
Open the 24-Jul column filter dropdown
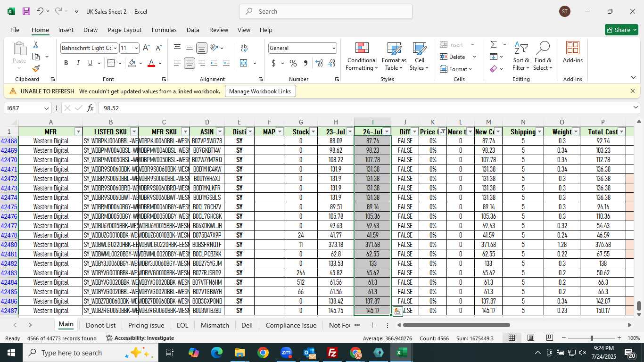(x=387, y=132)
